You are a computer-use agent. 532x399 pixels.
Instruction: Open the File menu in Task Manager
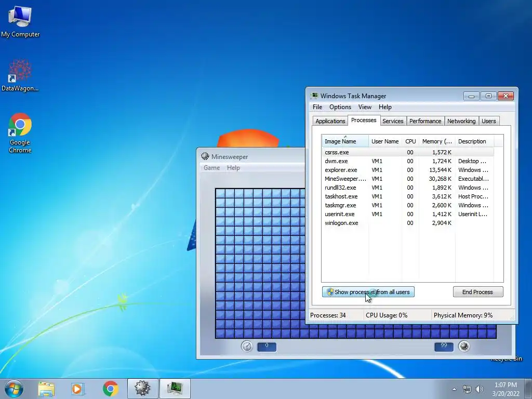point(317,107)
